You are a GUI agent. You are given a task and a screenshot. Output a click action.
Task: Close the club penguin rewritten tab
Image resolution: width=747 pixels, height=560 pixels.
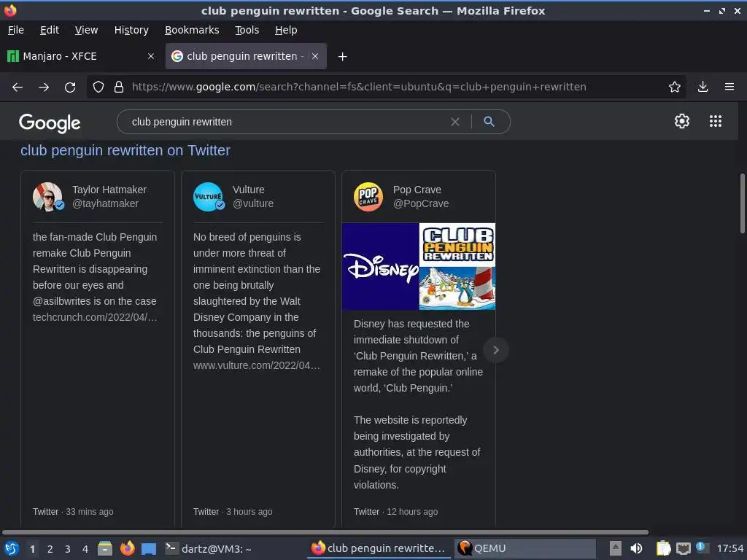pyautogui.click(x=315, y=56)
